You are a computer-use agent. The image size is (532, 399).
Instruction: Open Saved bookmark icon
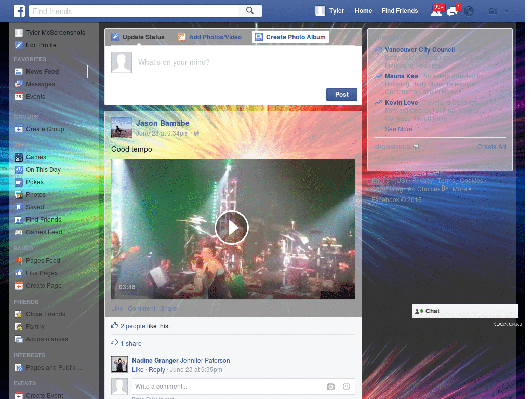[x=19, y=207]
